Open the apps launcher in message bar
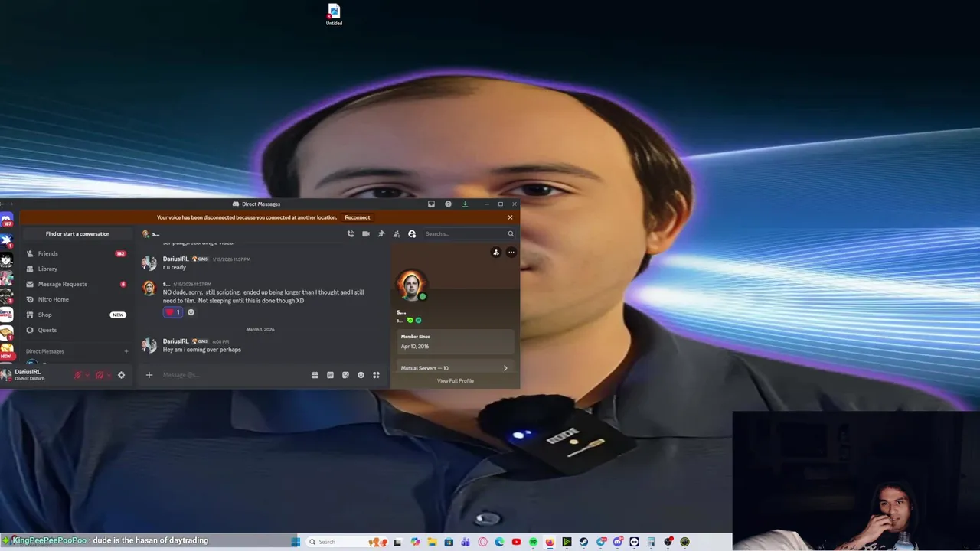 376,375
